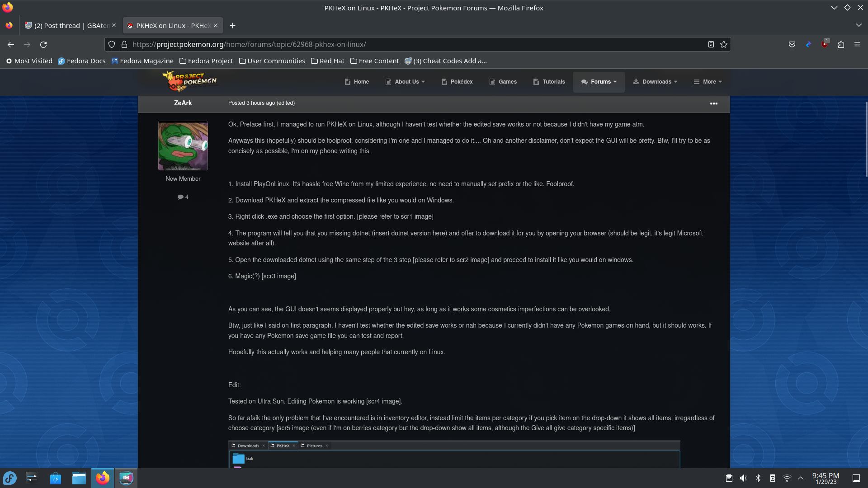The width and height of the screenshot is (868, 488).
Task: View ZeArk's frog avatar image
Action: click(183, 145)
